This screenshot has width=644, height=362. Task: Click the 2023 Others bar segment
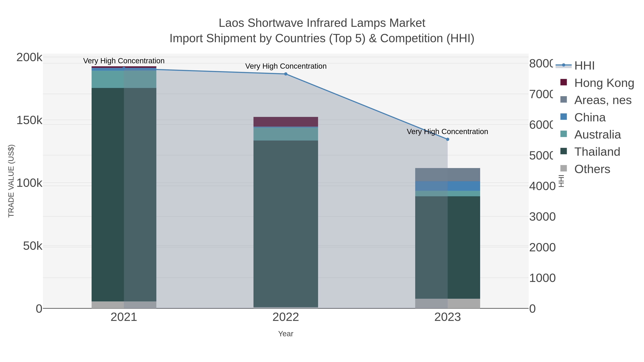click(x=448, y=304)
